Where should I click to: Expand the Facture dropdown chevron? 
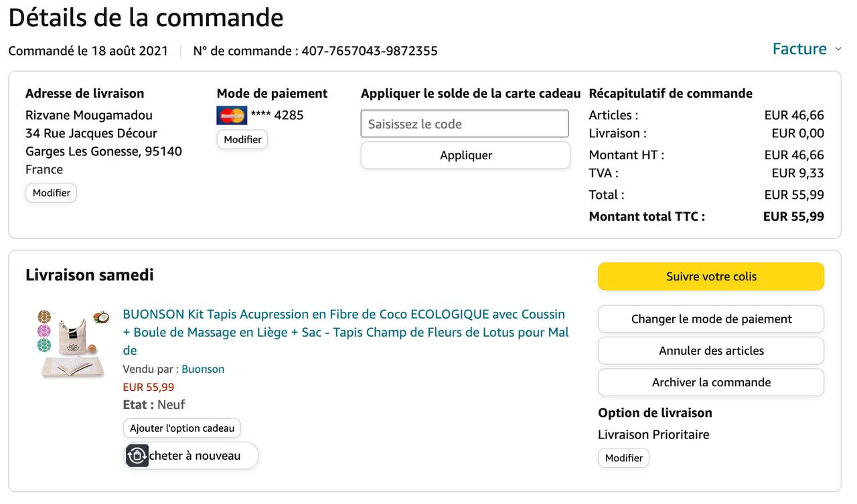[x=838, y=50]
